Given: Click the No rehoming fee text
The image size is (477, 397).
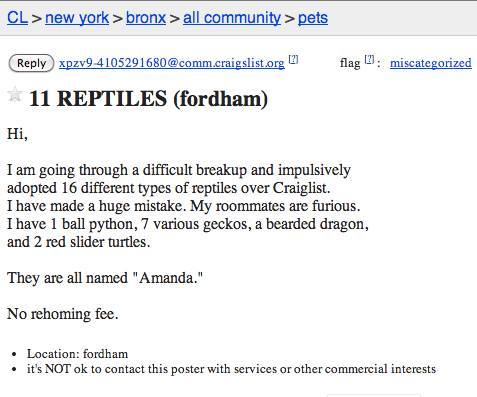Looking at the screenshot, I should (63, 314).
